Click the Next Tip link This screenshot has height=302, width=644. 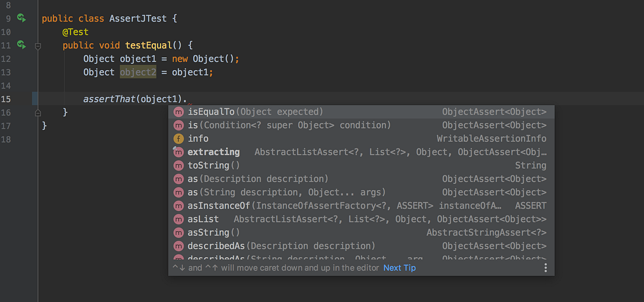[x=400, y=268]
